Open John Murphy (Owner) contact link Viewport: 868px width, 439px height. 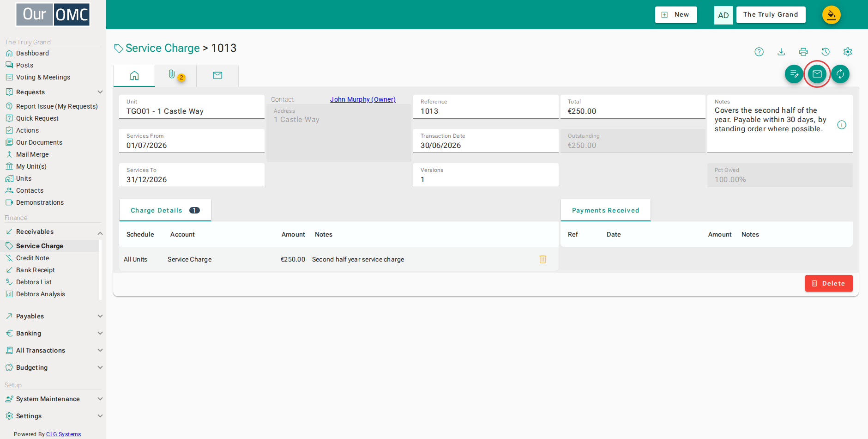click(362, 99)
